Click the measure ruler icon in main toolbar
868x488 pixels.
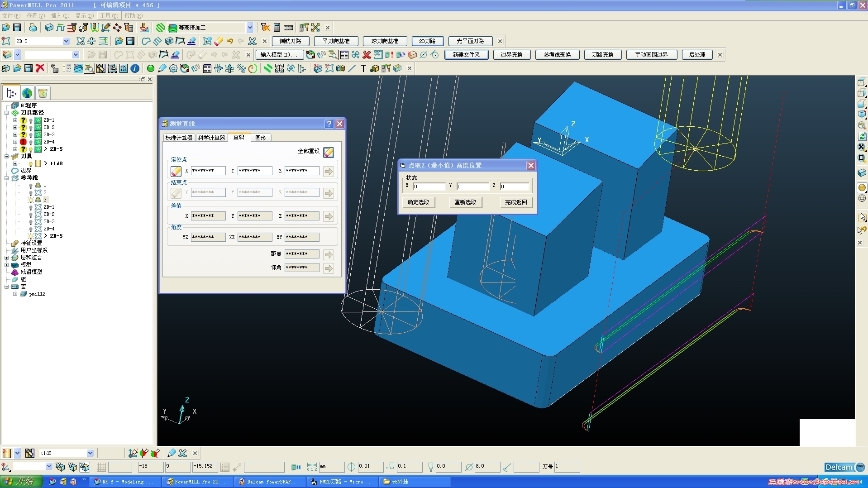pyautogui.click(x=288, y=28)
